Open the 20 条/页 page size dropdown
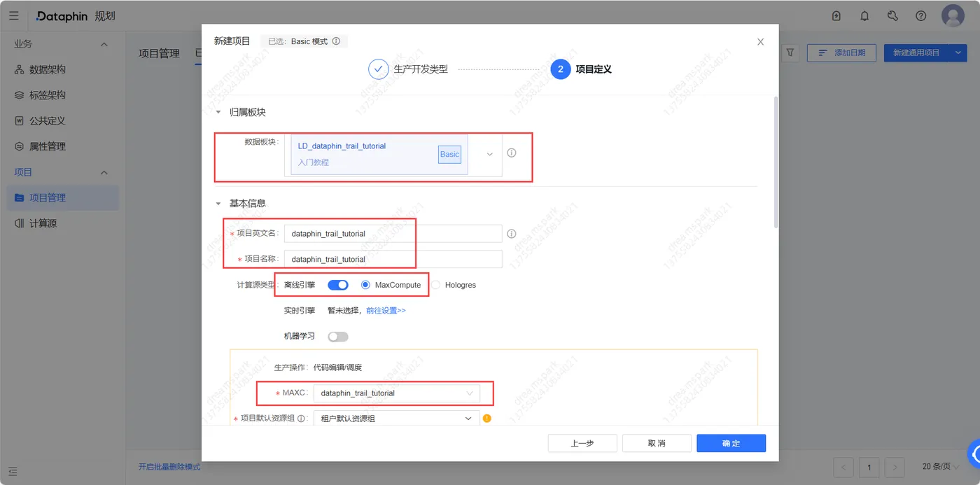The image size is (980, 485). pyautogui.click(x=940, y=467)
